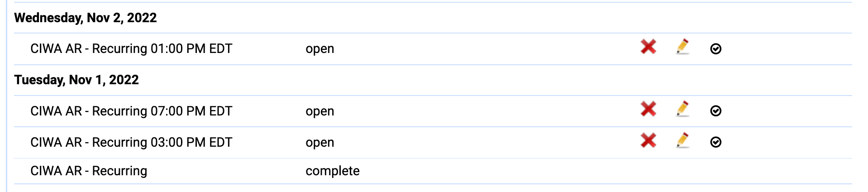Select CIWA AR - Recurring 07:00 PM EDT
868x192 pixels.
point(131,111)
